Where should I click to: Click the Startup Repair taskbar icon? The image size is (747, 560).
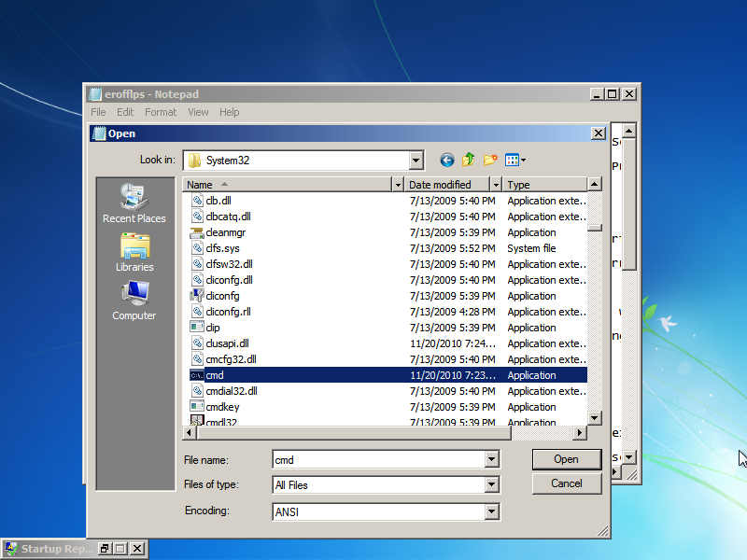pos(12,549)
